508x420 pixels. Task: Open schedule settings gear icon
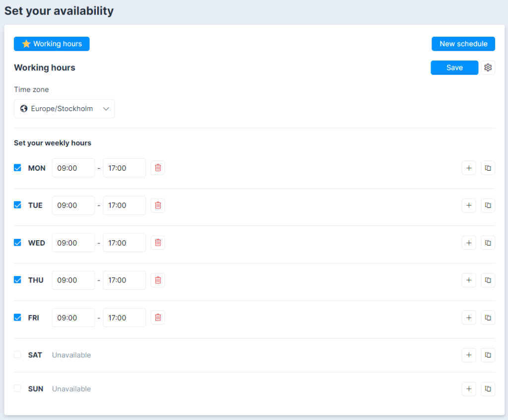[488, 68]
